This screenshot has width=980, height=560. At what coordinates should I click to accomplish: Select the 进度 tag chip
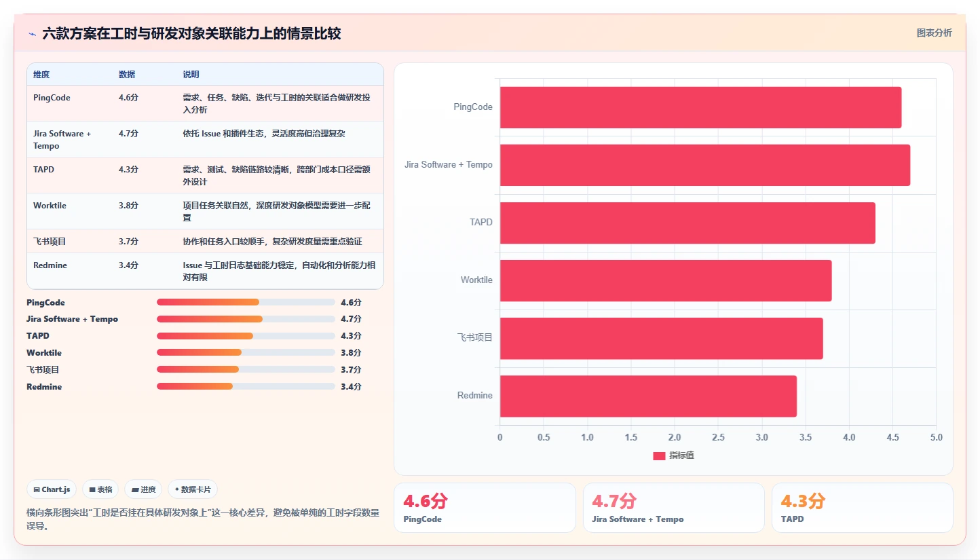coord(143,489)
